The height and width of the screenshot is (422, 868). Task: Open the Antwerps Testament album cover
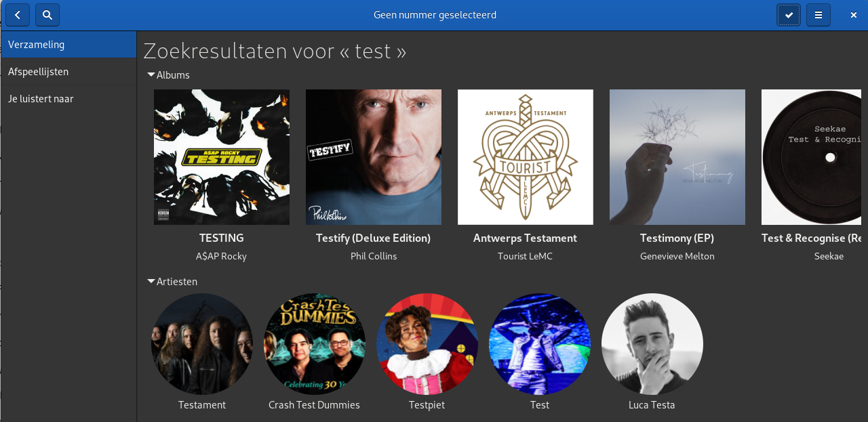[x=526, y=157]
